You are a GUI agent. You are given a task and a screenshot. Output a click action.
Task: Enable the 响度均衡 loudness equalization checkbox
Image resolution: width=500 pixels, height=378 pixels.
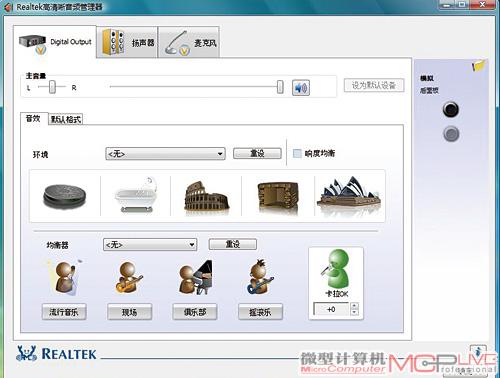tap(297, 154)
